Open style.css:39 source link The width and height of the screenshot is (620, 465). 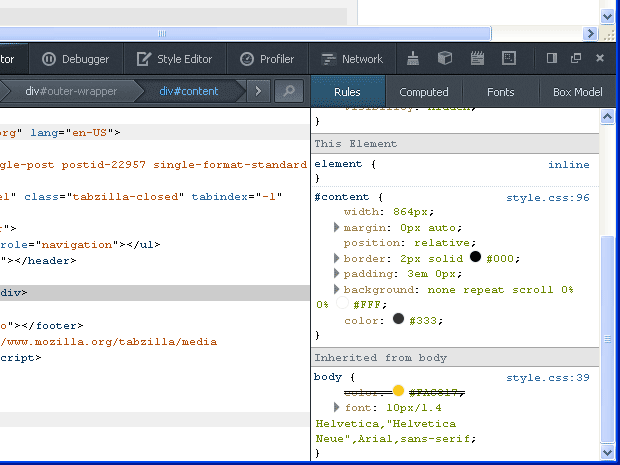click(x=548, y=378)
